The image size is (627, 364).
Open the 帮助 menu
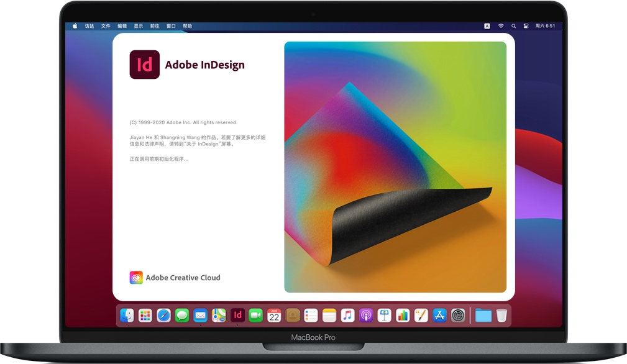tap(188, 26)
